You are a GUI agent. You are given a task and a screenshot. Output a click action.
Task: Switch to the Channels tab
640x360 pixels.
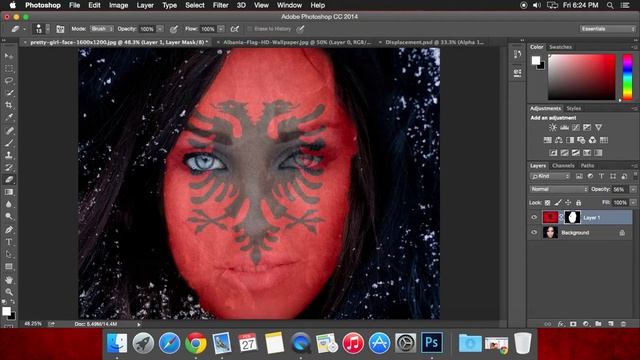coord(563,166)
